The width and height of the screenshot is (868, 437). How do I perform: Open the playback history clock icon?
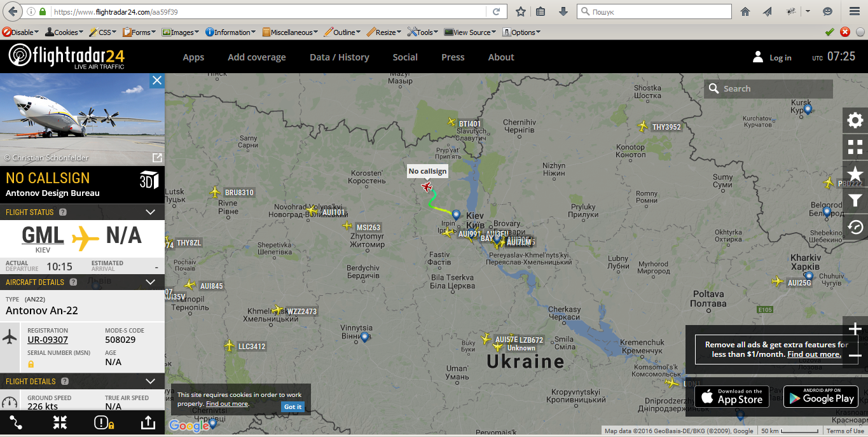pos(855,226)
